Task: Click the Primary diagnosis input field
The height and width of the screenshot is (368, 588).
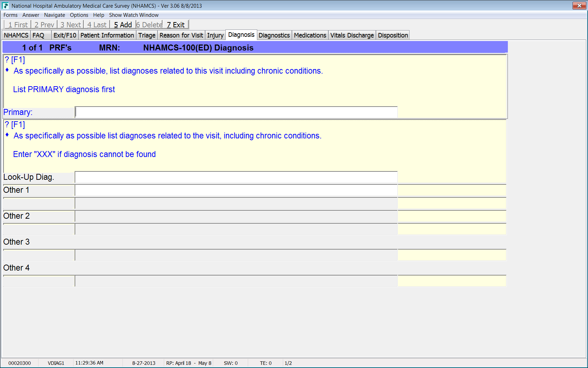Action: click(236, 112)
